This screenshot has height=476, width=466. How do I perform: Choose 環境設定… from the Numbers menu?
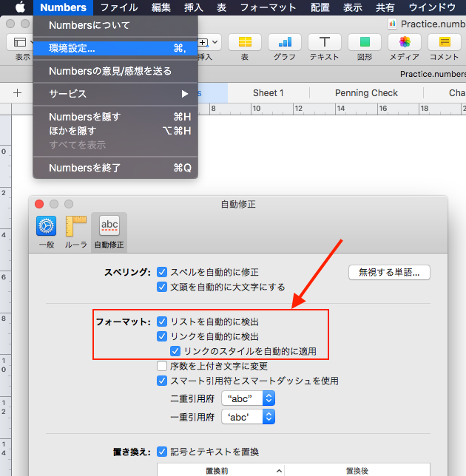[x=115, y=48]
